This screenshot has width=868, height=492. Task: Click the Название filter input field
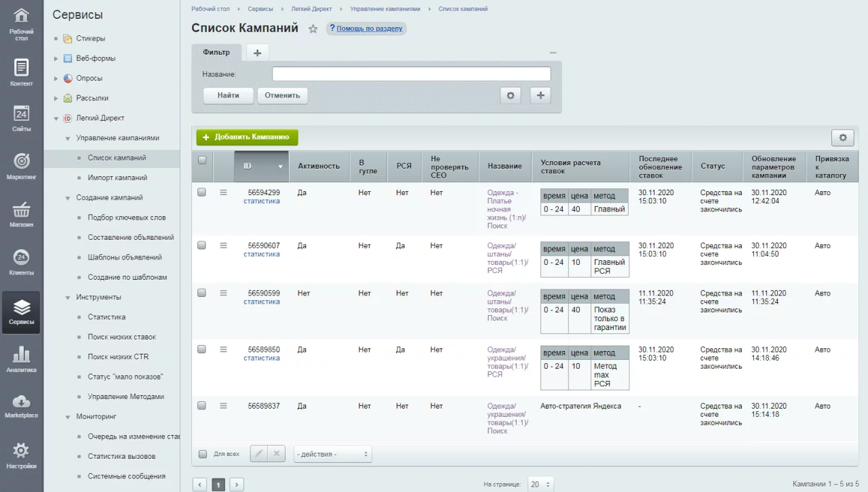411,74
